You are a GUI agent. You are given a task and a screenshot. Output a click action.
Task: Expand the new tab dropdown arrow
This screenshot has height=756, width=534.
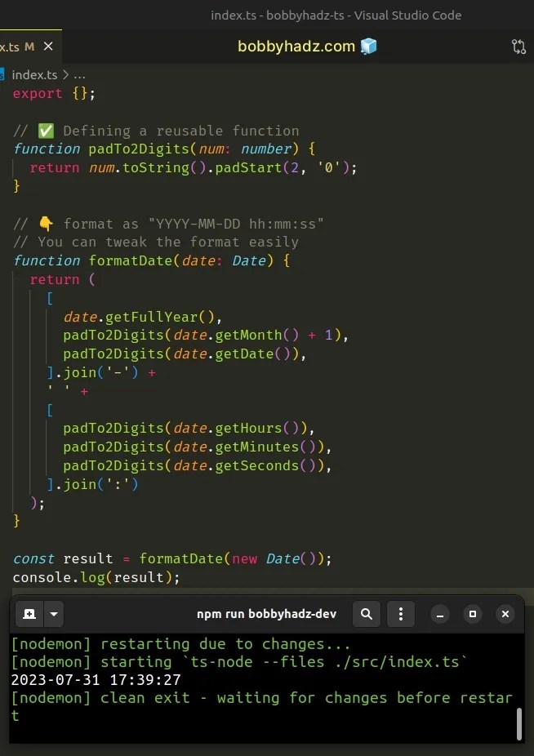[x=54, y=614]
